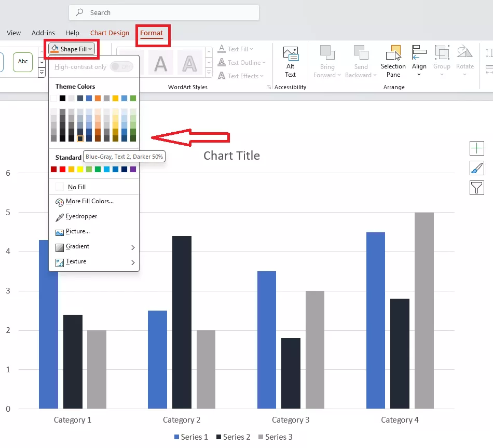Screen dimensions: 493x448
Task: Toggle the High-contrast only switch
Action: point(122,66)
